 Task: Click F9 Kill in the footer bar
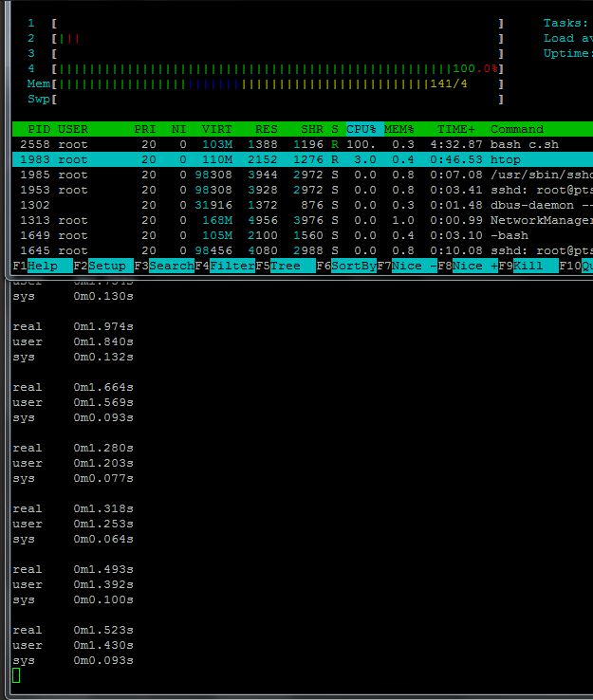[x=528, y=266]
